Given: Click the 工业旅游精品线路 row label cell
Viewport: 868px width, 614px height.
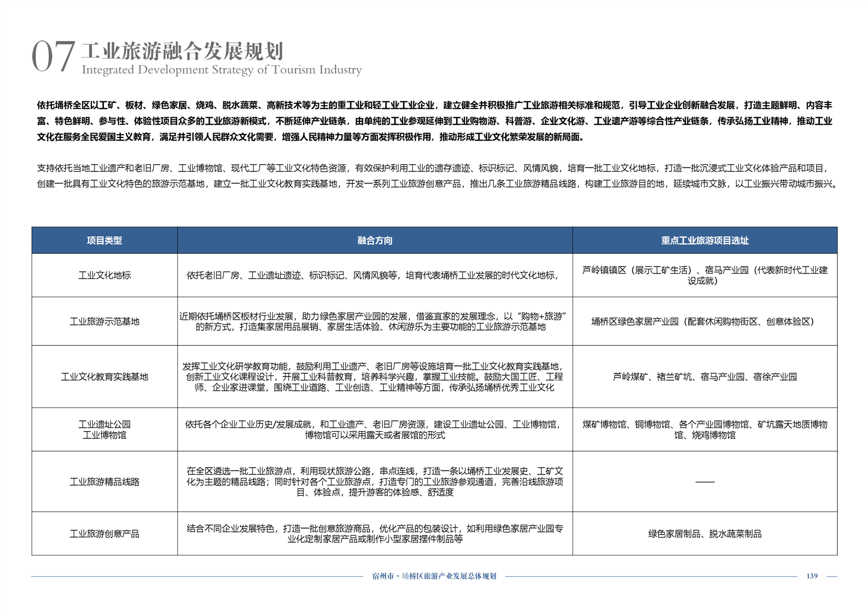Looking at the screenshot, I should tap(104, 482).
